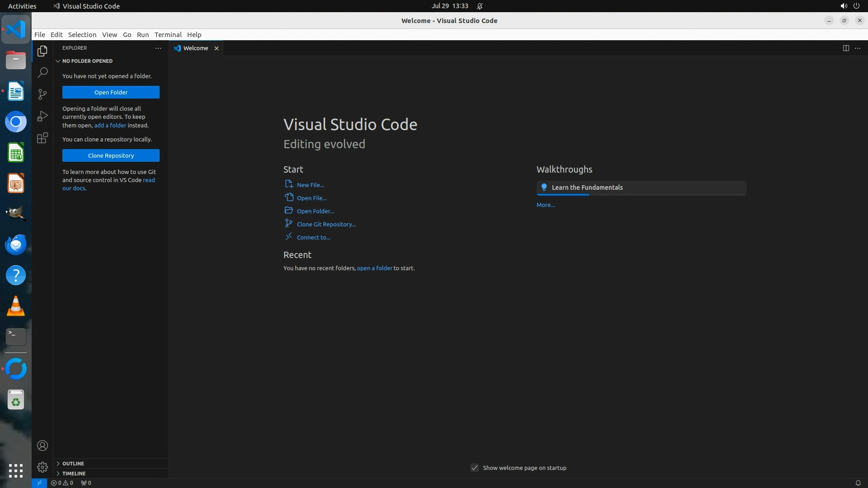Select the Welcome tab
This screenshot has width=868, height=488.
(195, 48)
